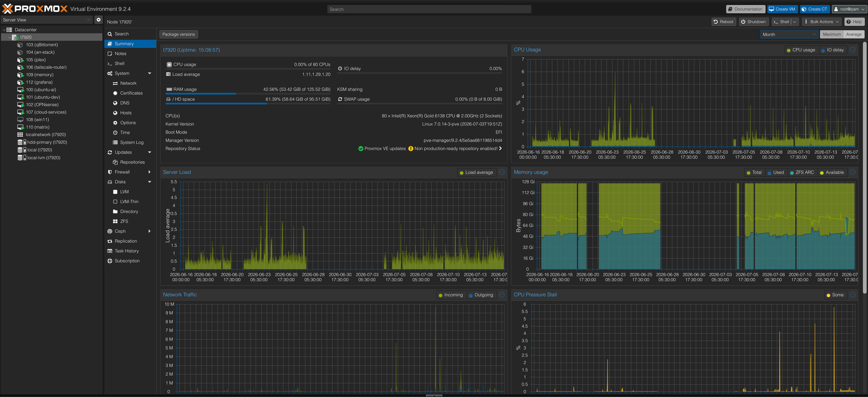Click the Shutdown button

coord(753,22)
